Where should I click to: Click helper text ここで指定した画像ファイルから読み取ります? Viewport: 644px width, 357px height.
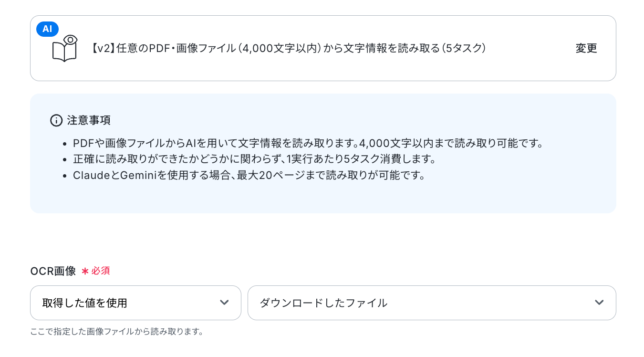coord(117,332)
